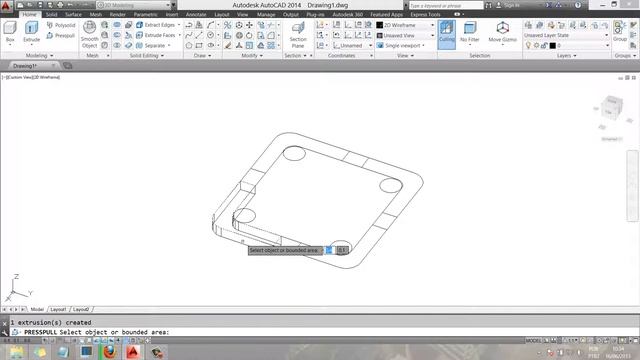Image resolution: width=640 pixels, height=360 pixels.
Task: Open the Manage ribbon tab
Action: coord(266,14)
